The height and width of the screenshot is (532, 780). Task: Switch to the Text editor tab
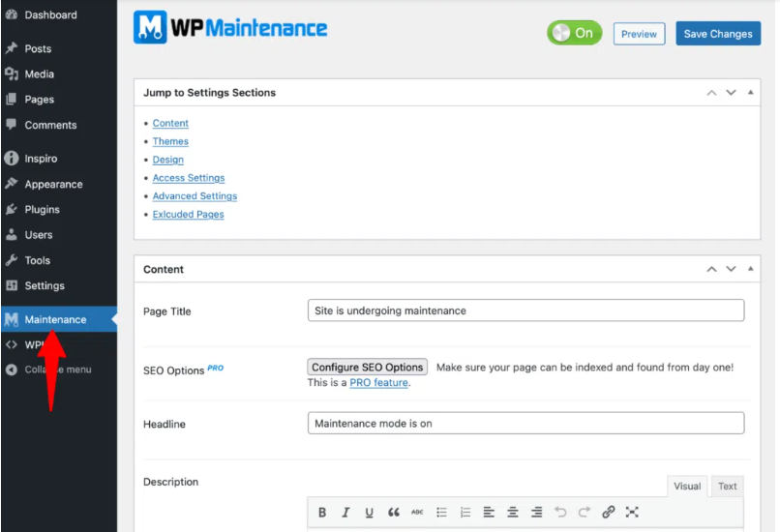pyautogui.click(x=727, y=487)
